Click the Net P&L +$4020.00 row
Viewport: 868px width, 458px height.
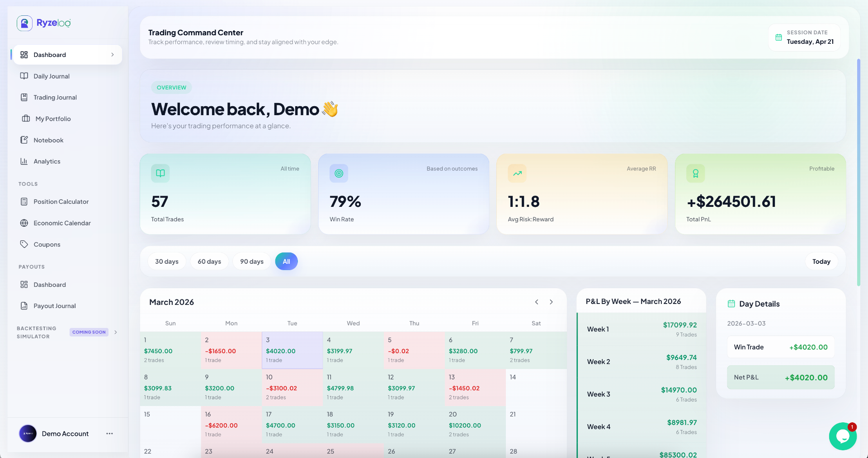click(781, 377)
